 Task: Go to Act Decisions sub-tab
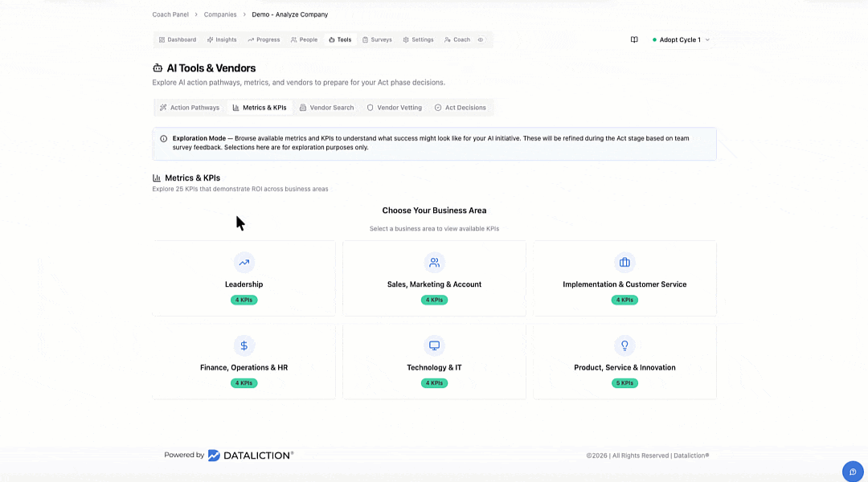click(x=461, y=108)
